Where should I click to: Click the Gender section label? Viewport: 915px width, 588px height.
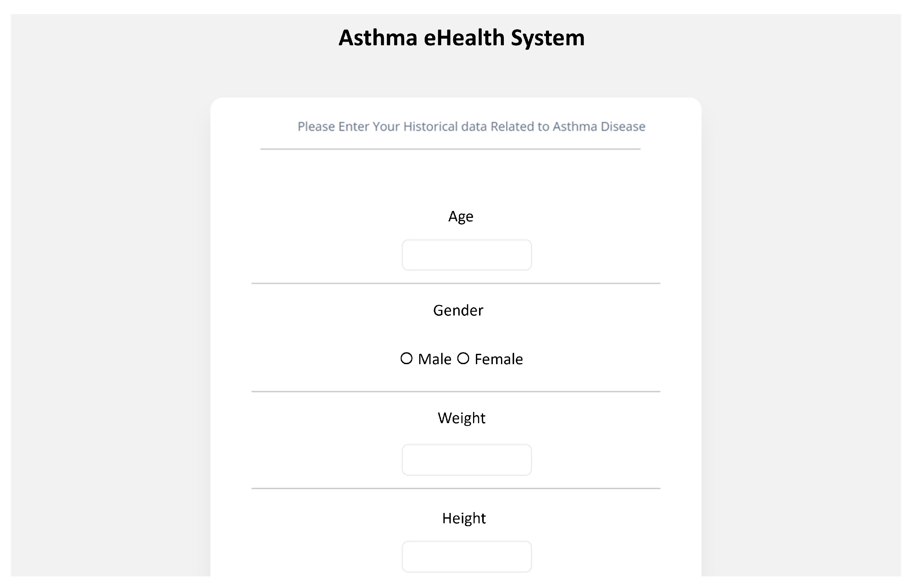click(458, 310)
